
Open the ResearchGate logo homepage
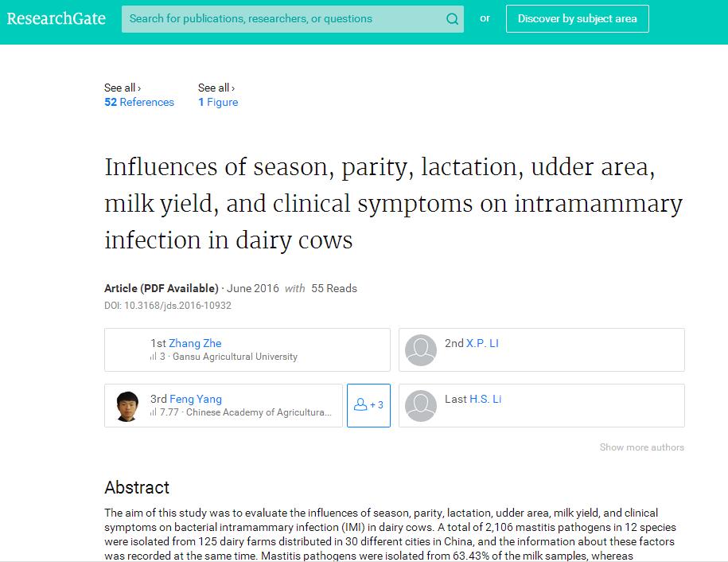pyautogui.click(x=56, y=18)
